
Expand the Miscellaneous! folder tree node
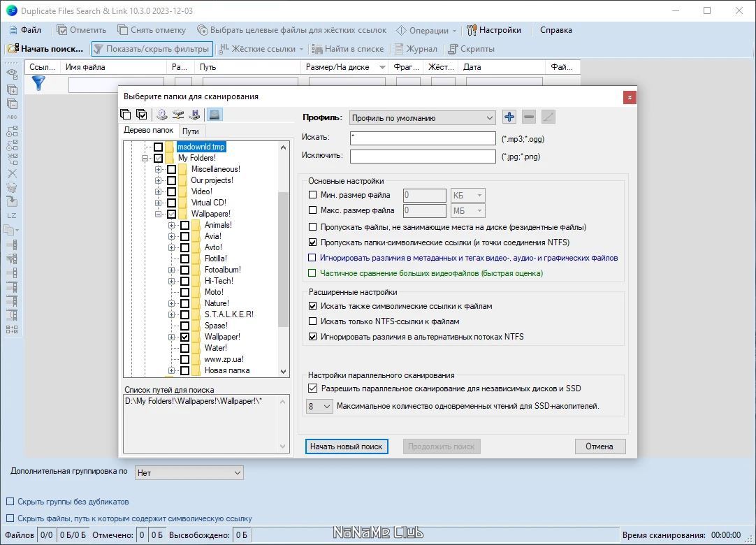(158, 169)
